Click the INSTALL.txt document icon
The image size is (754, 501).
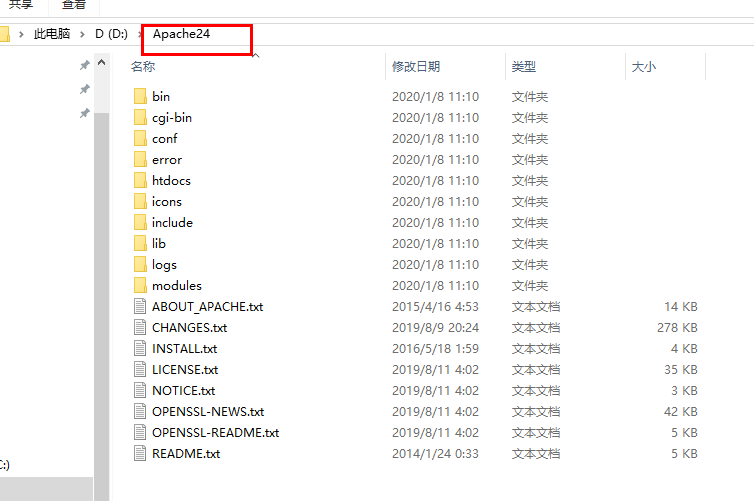140,348
